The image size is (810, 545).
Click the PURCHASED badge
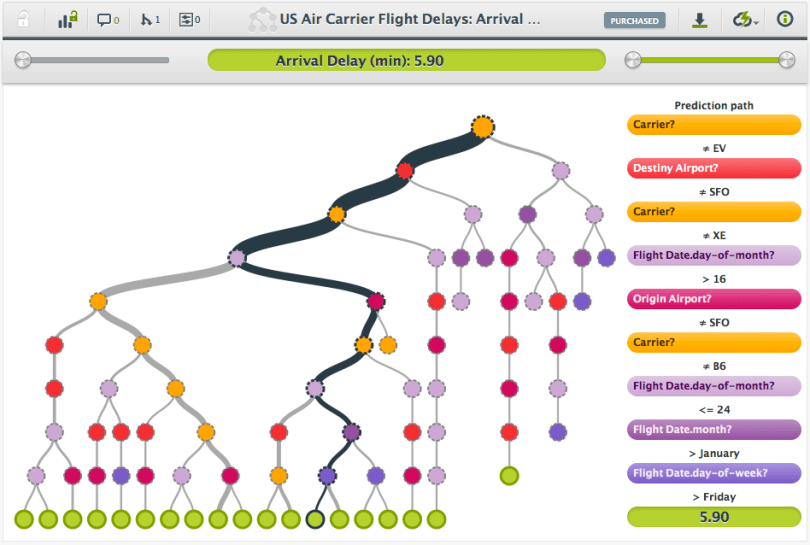point(635,20)
